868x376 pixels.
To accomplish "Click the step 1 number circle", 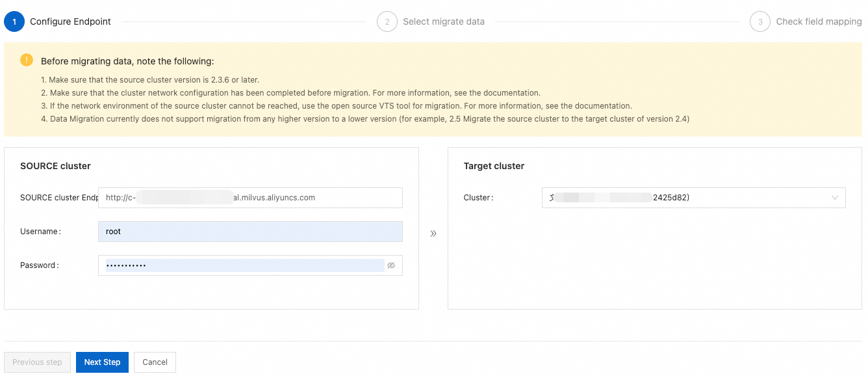I will (14, 21).
